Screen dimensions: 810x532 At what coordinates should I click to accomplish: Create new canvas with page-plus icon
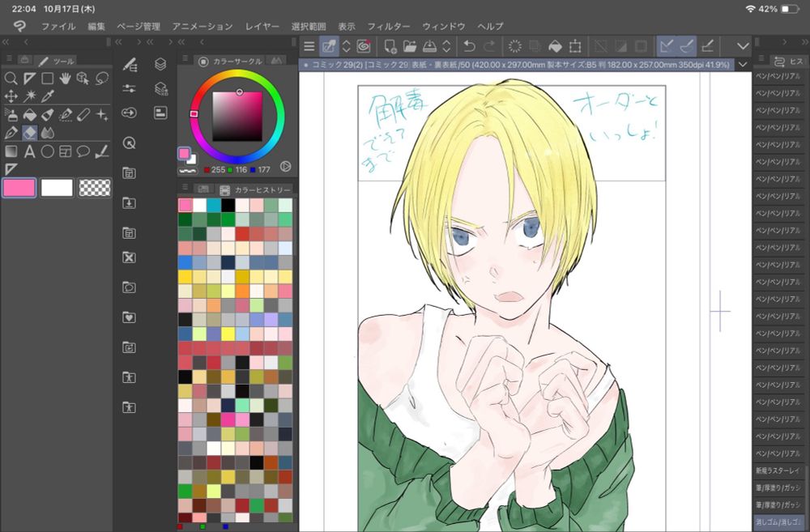point(390,46)
